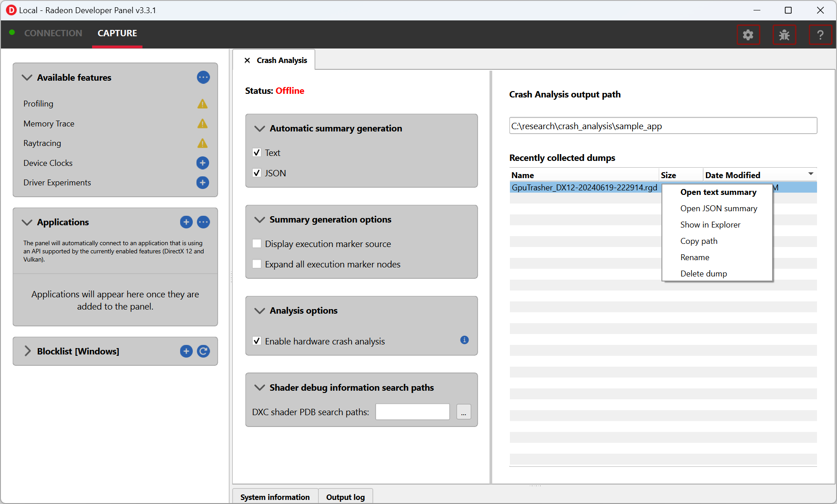Click the Crash Analysis output path field
The width and height of the screenshot is (837, 504).
(x=663, y=126)
